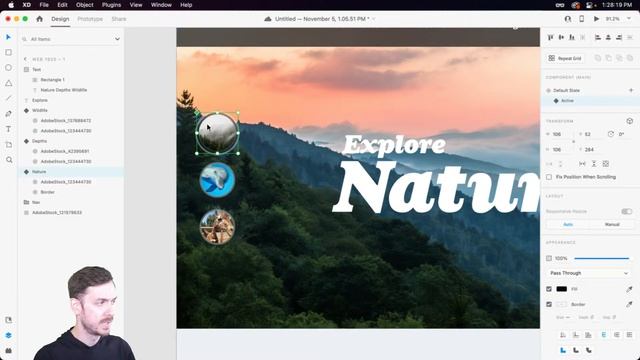Switch to the Design tab
Viewport: 640px width, 360px height.
coord(60,19)
